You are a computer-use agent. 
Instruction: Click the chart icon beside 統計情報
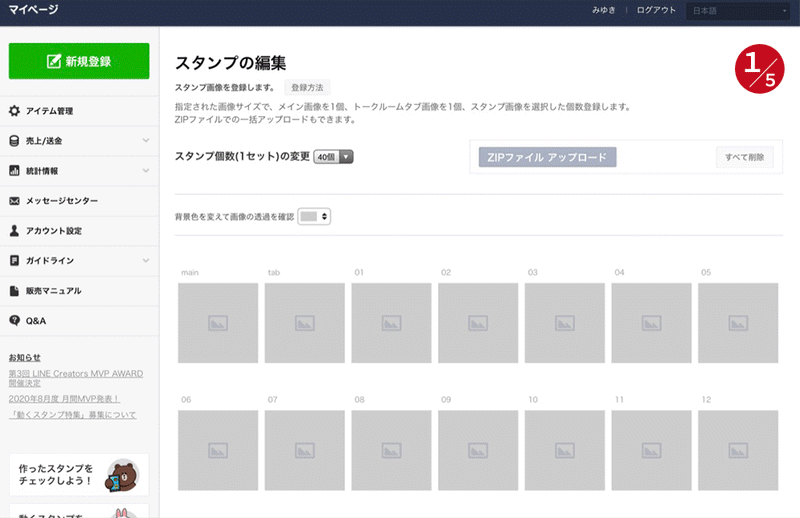[14, 170]
